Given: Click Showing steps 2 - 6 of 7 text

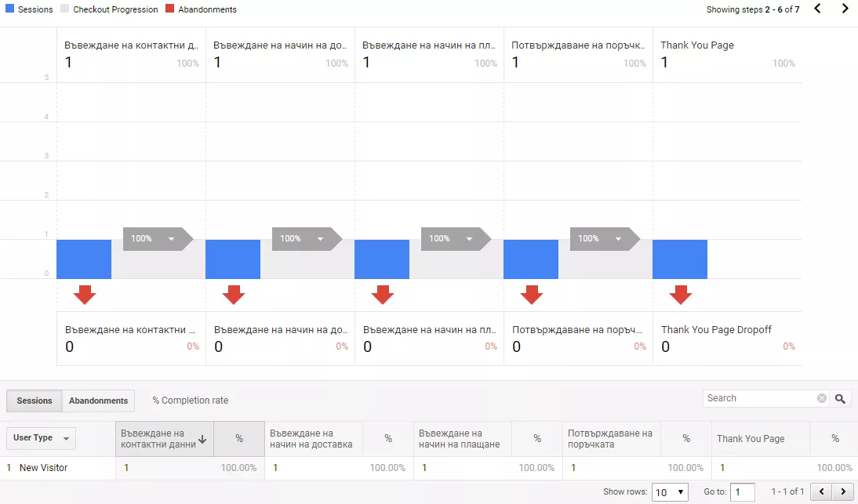Looking at the screenshot, I should (753, 9).
